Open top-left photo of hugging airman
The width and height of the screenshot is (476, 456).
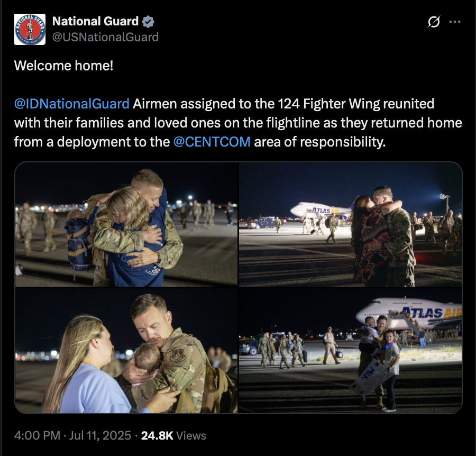(x=126, y=224)
